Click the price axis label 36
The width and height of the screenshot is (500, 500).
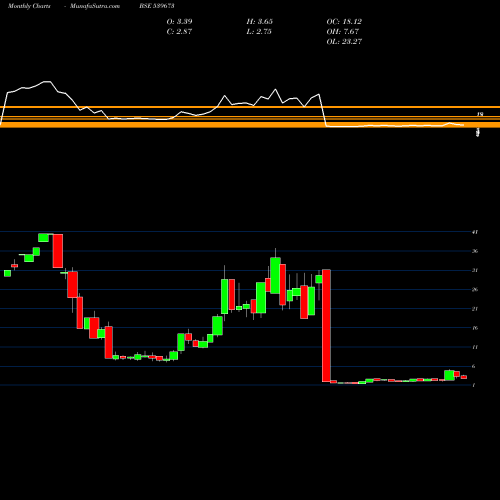(x=475, y=251)
